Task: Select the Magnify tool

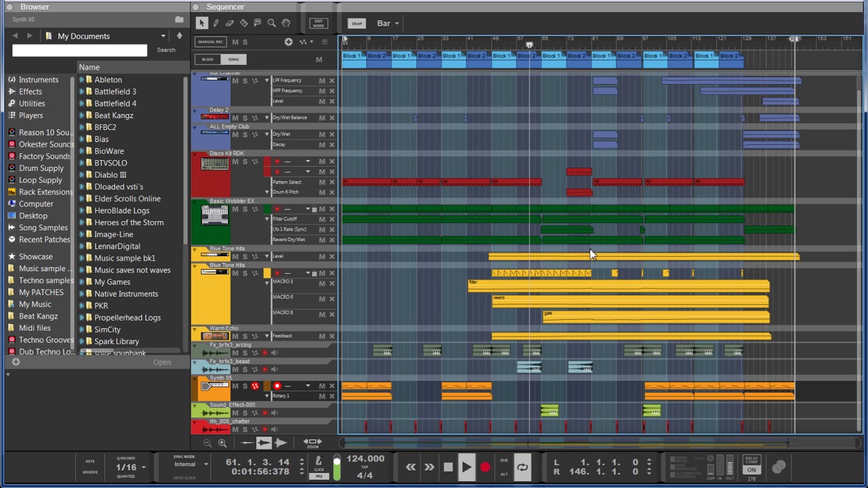Action: [x=271, y=23]
